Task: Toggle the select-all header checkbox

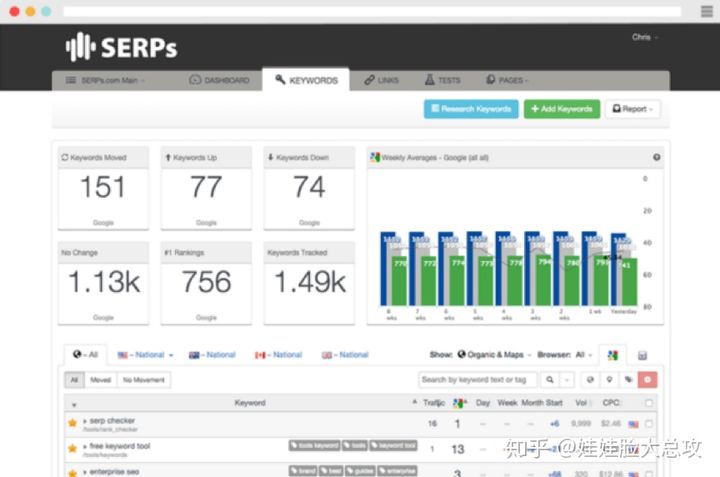Action: [x=648, y=403]
